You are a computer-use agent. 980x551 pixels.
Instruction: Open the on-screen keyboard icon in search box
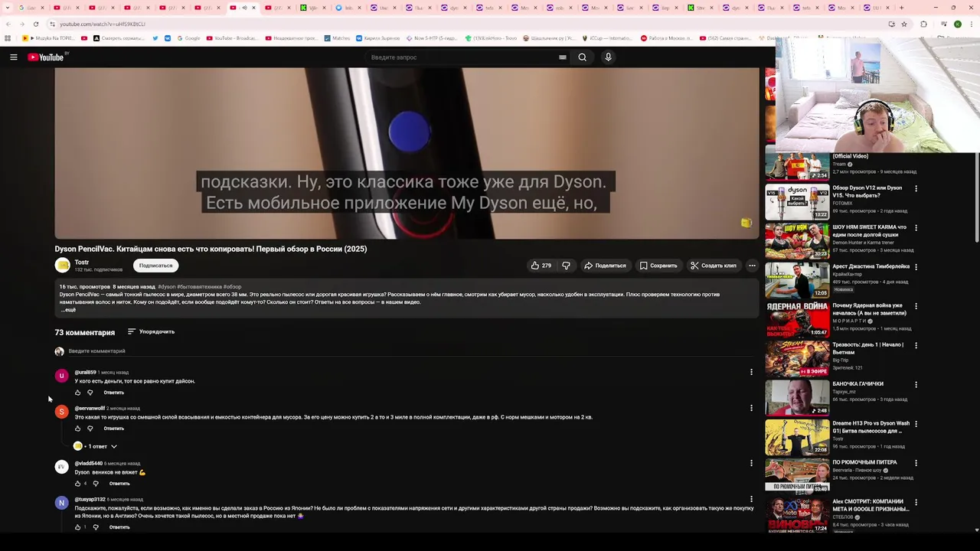(x=563, y=57)
